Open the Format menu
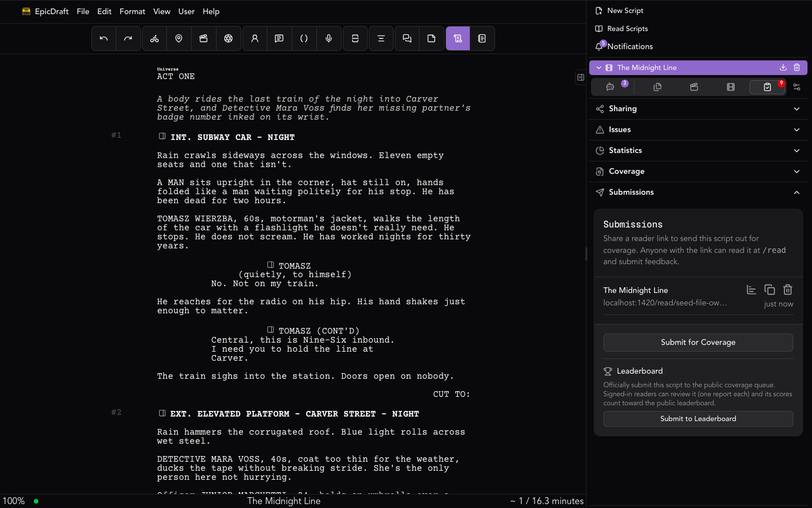Image resolution: width=812 pixels, height=508 pixels. click(x=133, y=11)
